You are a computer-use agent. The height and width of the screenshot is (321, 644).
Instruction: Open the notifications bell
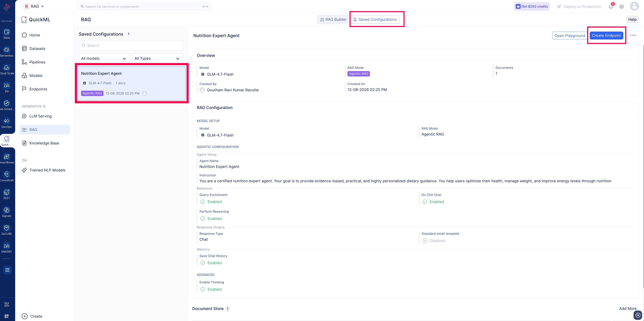pyautogui.click(x=611, y=7)
